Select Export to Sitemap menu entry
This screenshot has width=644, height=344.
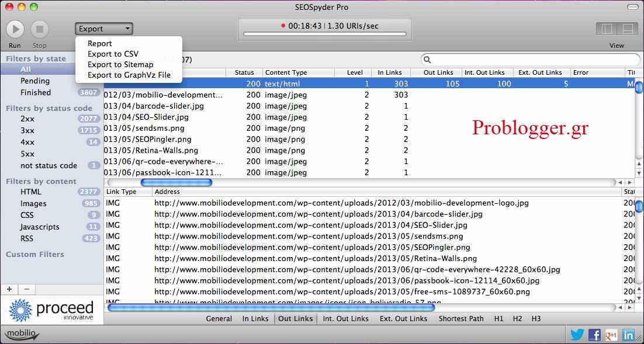point(120,64)
